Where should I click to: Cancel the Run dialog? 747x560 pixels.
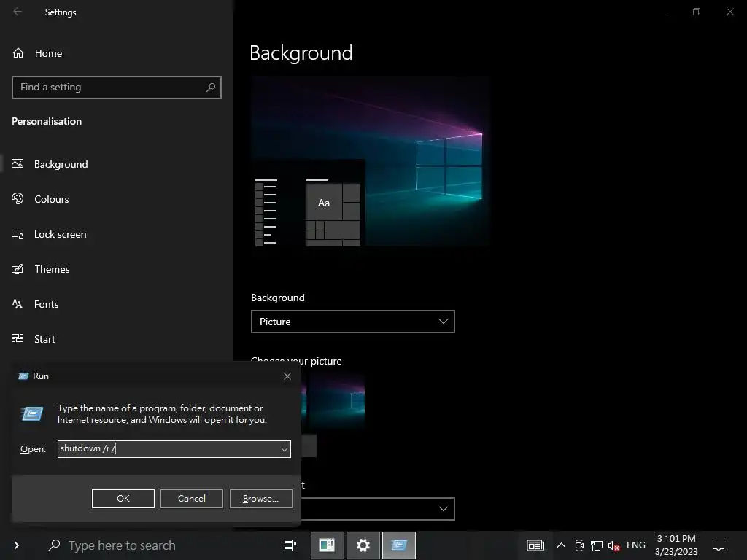click(x=192, y=499)
